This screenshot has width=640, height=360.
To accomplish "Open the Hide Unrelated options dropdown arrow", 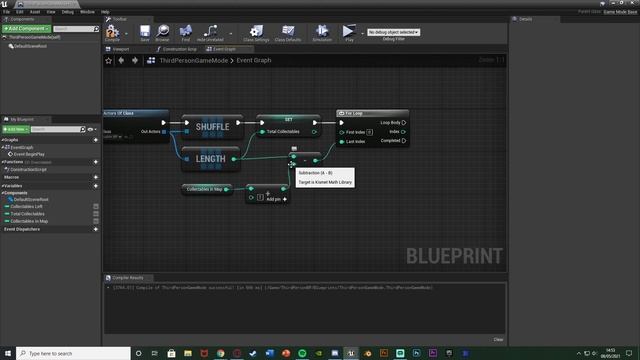I will [231, 34].
